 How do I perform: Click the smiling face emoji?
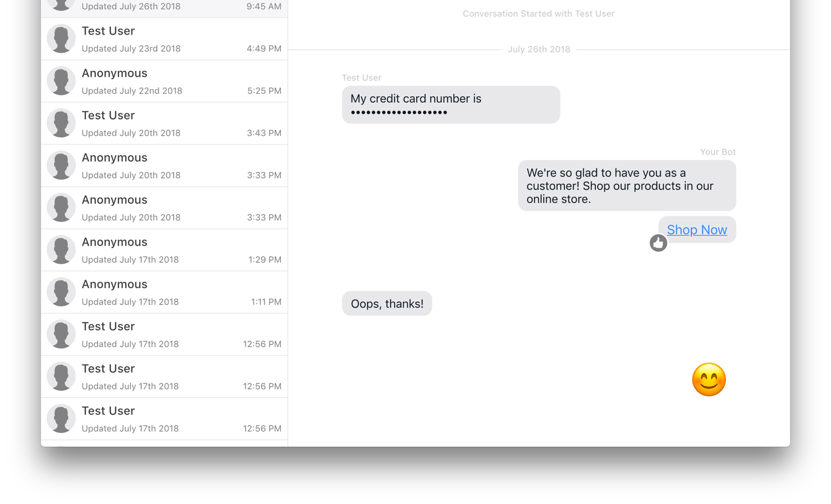point(709,380)
